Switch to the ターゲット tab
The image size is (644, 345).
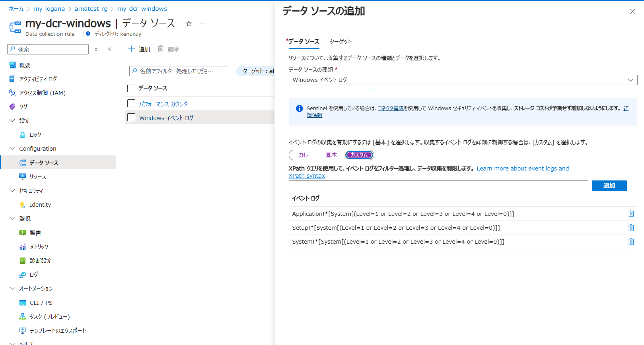click(x=340, y=41)
